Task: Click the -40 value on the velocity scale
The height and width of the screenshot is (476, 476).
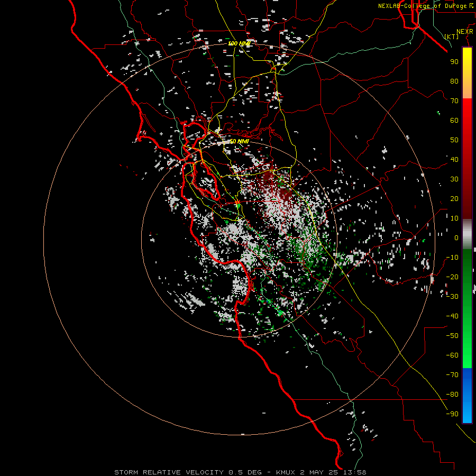Action: coord(452,316)
